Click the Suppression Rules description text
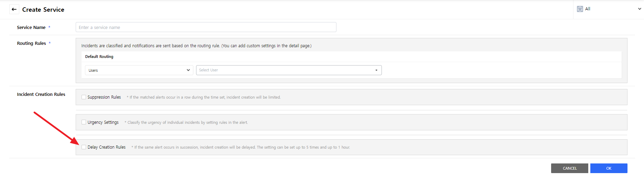Viewport: 644px width, 180px height. pyautogui.click(x=205, y=98)
